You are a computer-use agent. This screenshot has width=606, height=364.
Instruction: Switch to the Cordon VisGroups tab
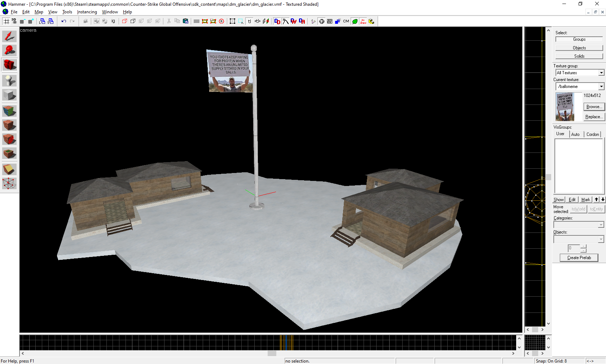tap(592, 134)
